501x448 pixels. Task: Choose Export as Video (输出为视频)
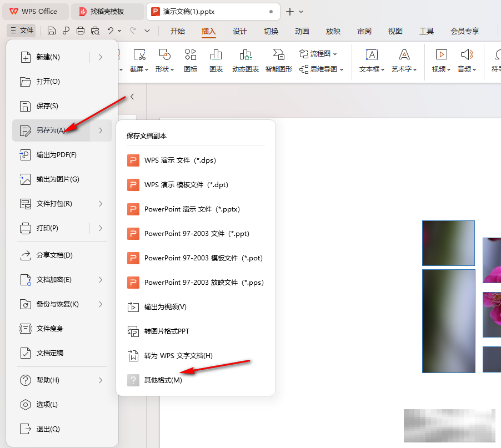coord(196,307)
